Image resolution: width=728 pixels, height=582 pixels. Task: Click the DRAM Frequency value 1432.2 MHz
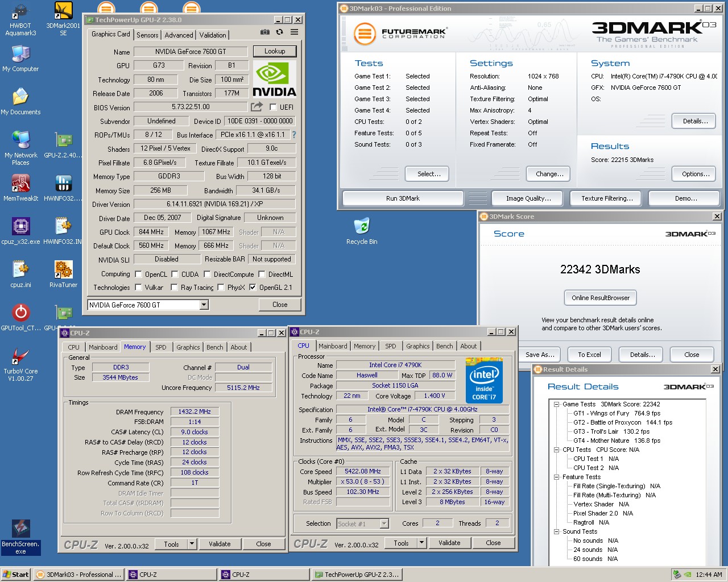pyautogui.click(x=195, y=411)
